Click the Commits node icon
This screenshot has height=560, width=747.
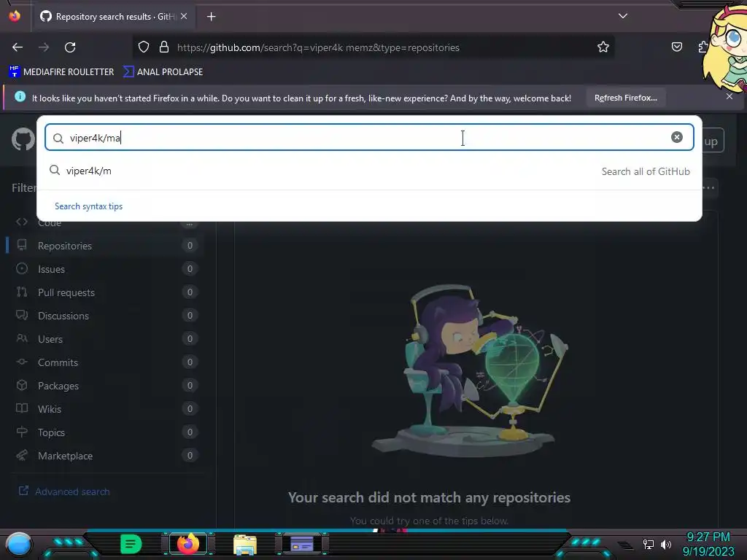pos(22,362)
